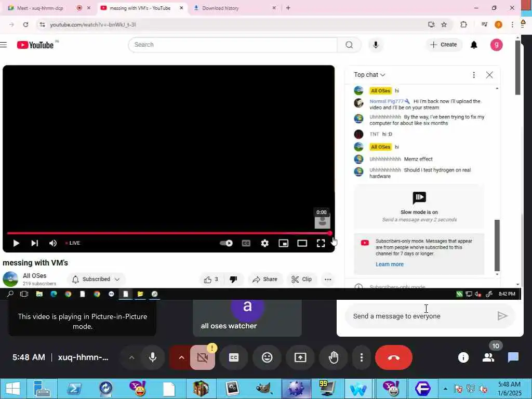Select the messing with VM's YouTube tab
Viewport: 532px width, 399px height.
point(140,8)
